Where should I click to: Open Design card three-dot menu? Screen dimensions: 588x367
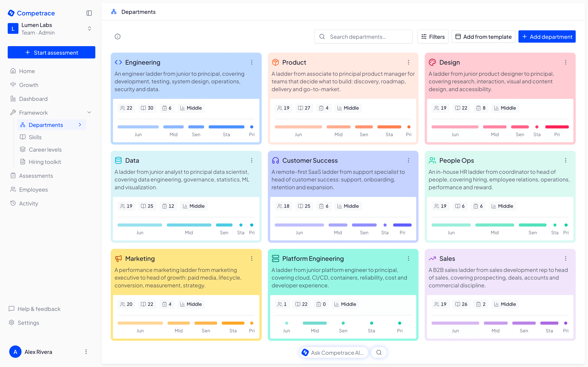[565, 62]
